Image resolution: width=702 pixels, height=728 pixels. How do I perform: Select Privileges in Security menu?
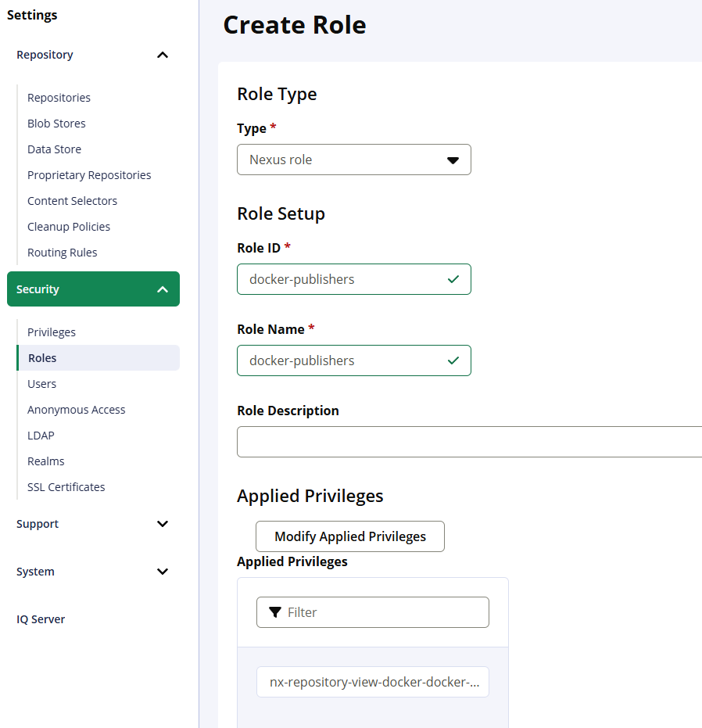[52, 332]
